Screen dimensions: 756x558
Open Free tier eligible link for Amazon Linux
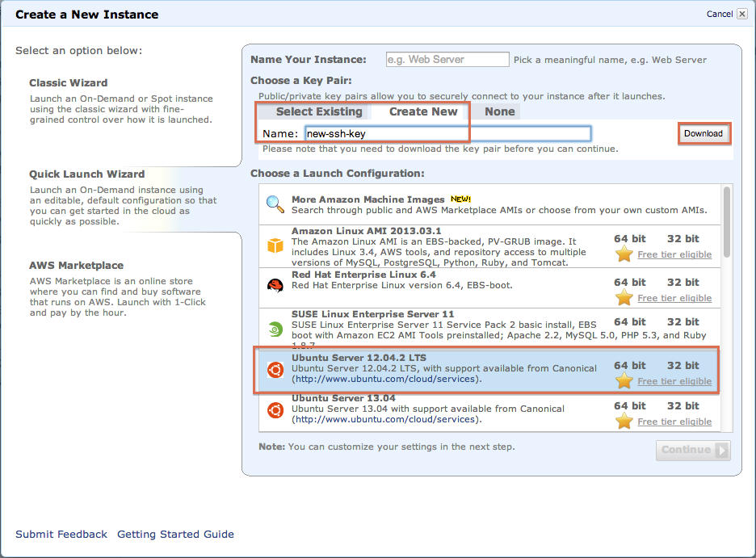[674, 254]
